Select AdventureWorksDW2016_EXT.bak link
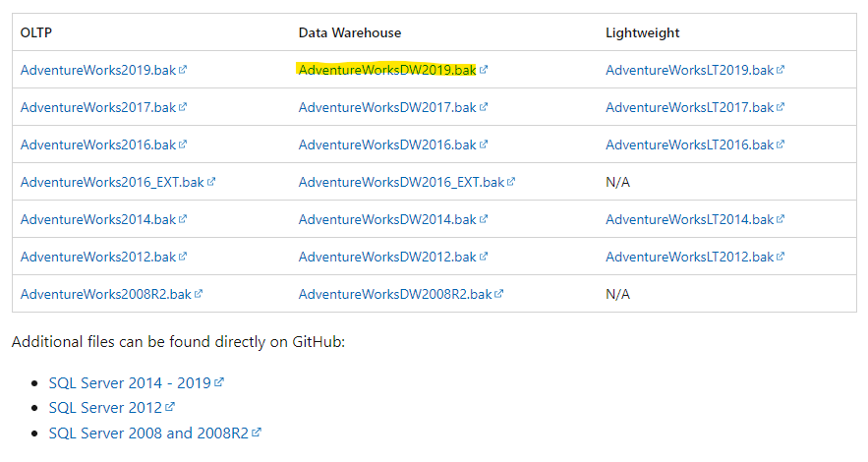The image size is (868, 462). tap(401, 182)
